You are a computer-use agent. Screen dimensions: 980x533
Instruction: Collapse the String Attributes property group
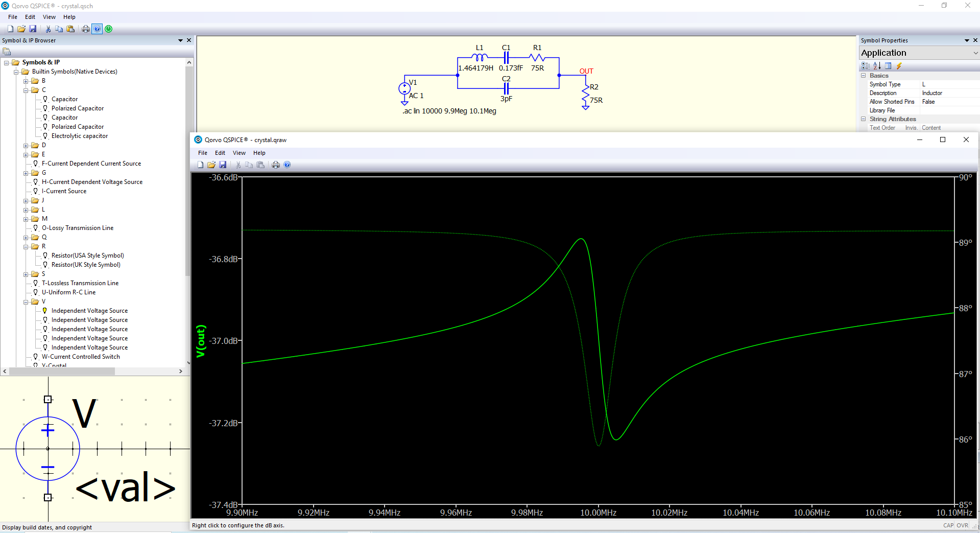point(864,119)
